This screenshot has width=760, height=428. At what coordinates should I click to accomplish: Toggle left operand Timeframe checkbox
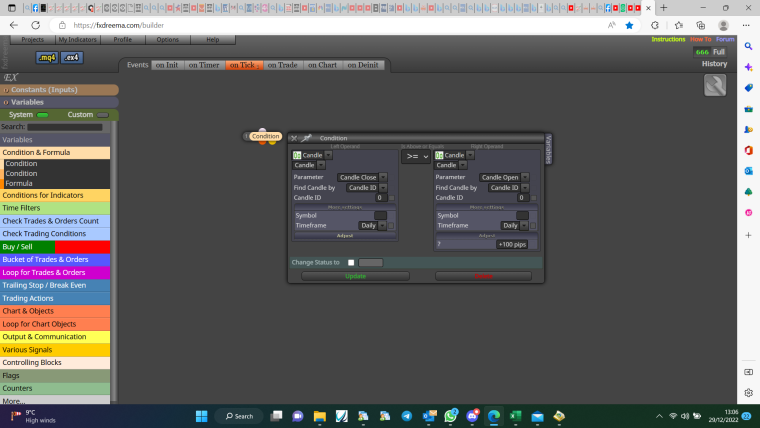click(391, 225)
